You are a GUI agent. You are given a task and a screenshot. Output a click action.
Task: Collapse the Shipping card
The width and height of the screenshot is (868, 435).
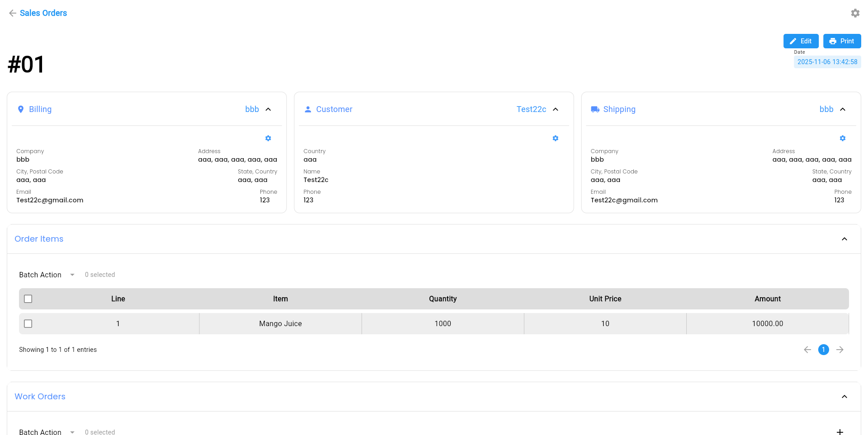click(x=842, y=109)
